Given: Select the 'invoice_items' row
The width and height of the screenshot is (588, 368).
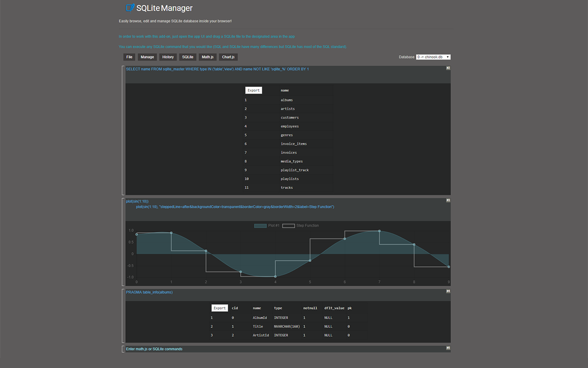Looking at the screenshot, I should [x=288, y=144].
